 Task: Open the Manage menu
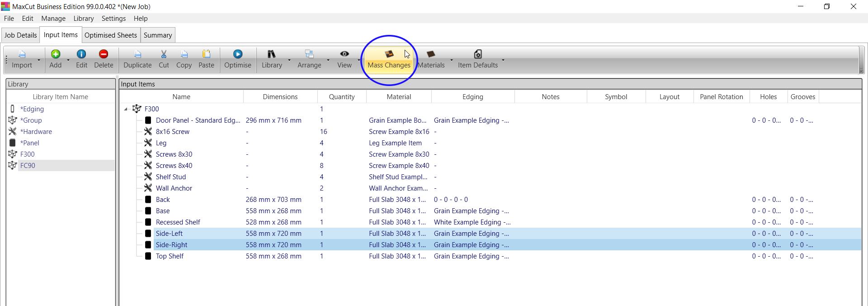tap(53, 19)
